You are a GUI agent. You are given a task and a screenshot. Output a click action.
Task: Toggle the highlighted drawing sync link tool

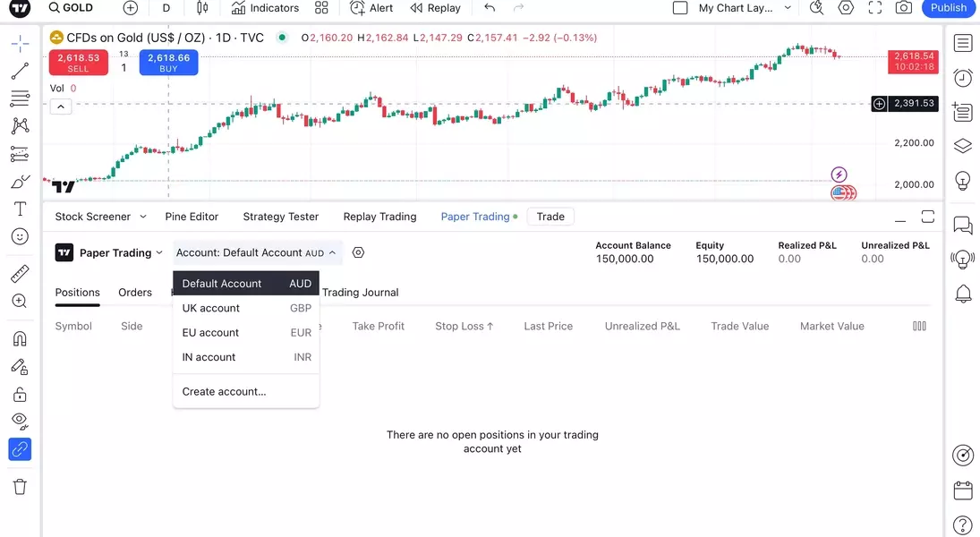point(20,449)
